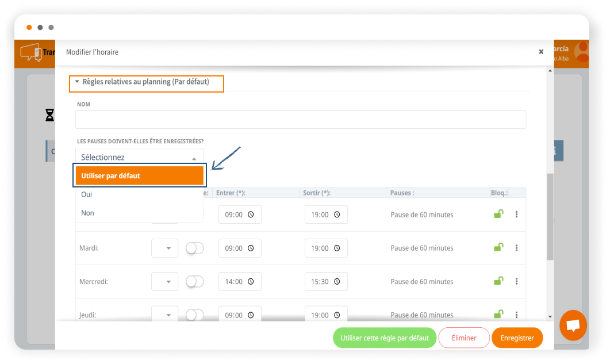Click the NOM text input field

[x=300, y=120]
